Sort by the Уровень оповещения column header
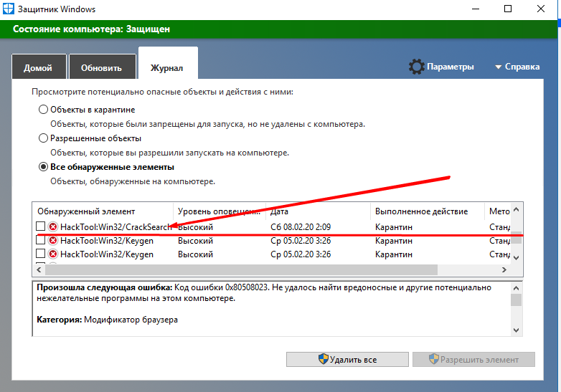Viewport: 561px width, 392px height. [x=220, y=211]
